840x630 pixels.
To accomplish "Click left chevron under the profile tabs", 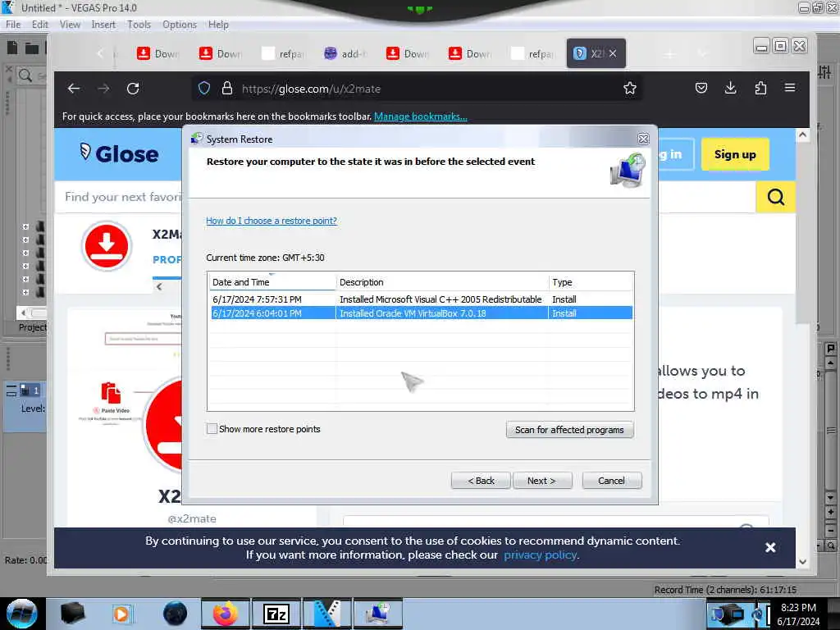I will coord(159,286).
